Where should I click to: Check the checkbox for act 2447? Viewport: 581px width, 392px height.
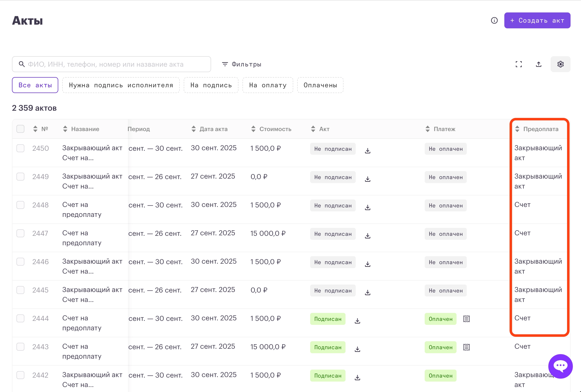(20, 233)
